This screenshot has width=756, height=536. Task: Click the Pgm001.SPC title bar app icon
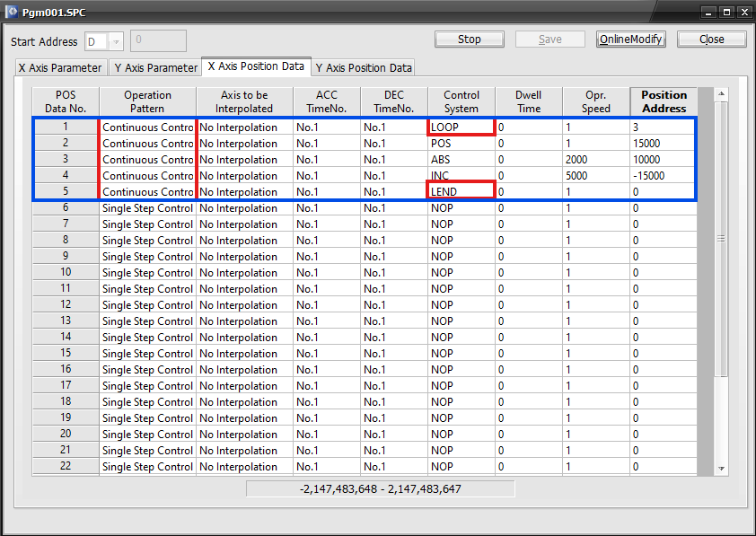pos(12,12)
